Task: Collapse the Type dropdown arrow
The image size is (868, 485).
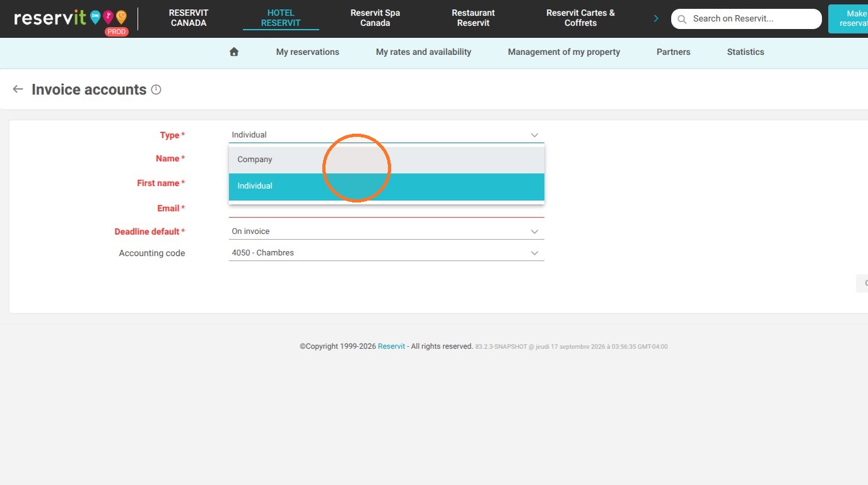Action: click(534, 135)
